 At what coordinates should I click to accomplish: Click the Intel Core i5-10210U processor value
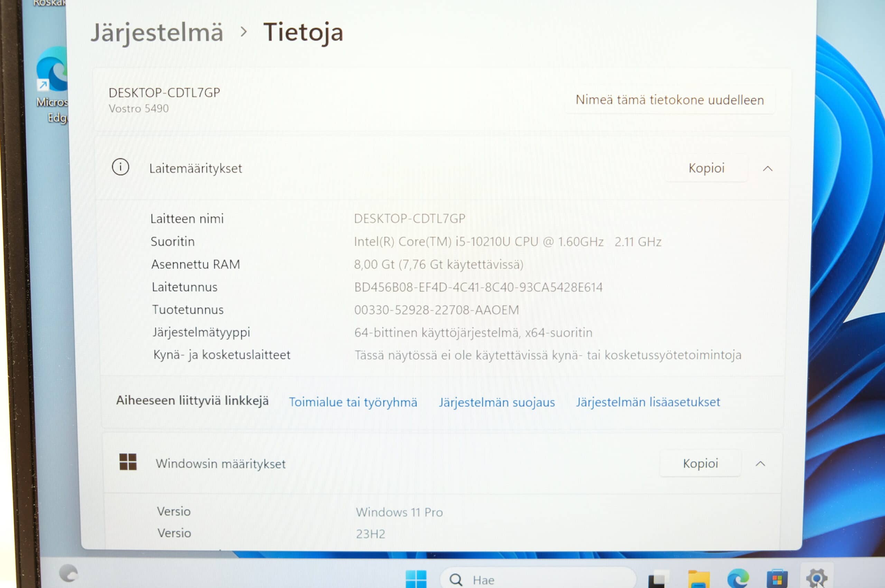point(507,241)
